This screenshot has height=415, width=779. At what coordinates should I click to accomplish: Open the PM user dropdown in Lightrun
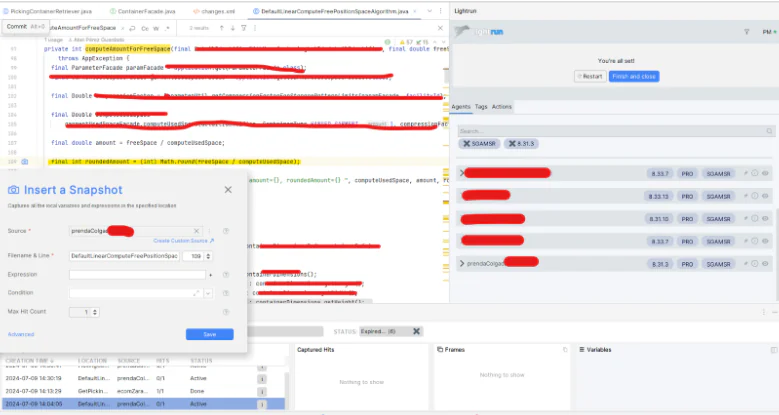764,32
